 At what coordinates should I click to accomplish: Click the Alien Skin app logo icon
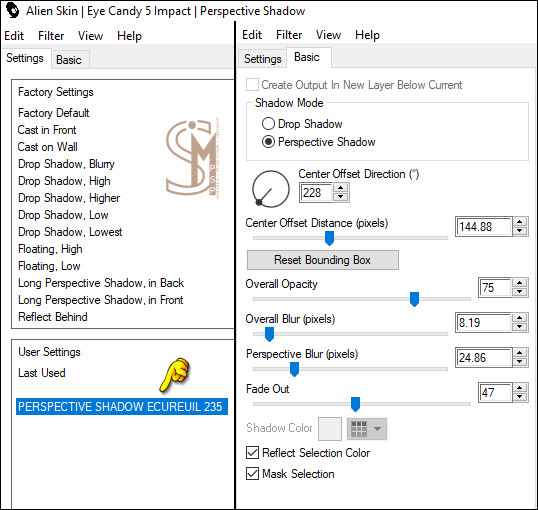(x=13, y=10)
